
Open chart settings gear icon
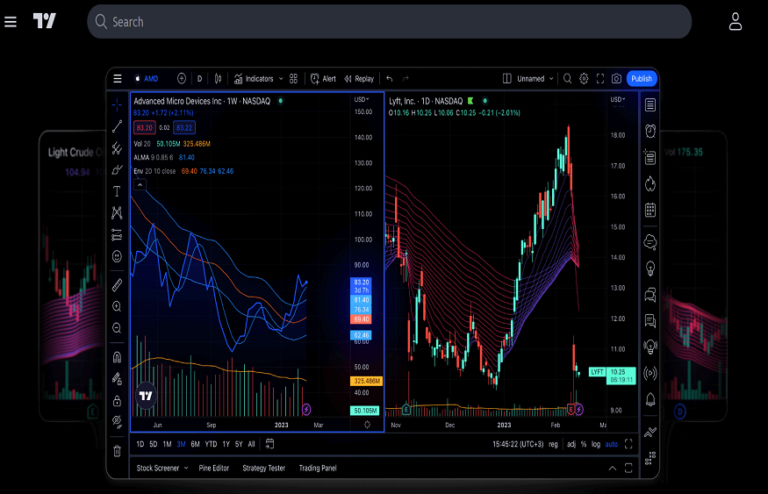[x=600, y=79]
